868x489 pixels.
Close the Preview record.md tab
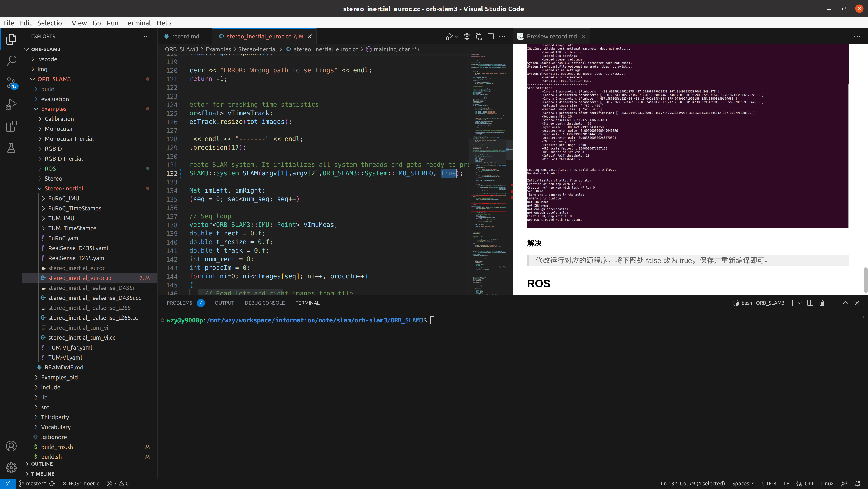[x=583, y=36]
